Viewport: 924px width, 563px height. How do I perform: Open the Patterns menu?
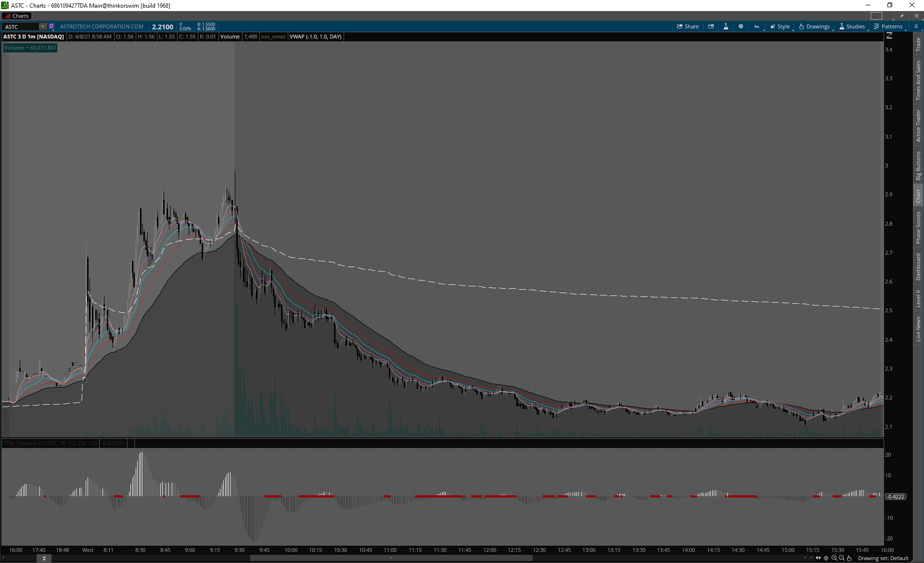point(888,26)
